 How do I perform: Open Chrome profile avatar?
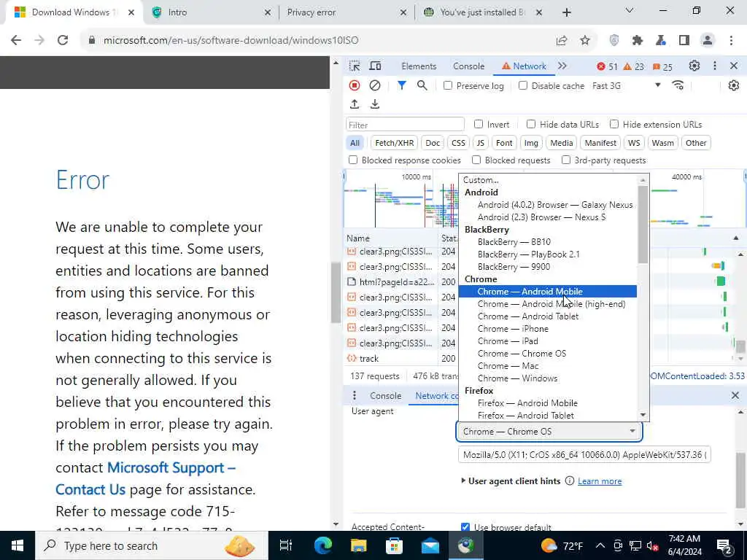point(708,41)
